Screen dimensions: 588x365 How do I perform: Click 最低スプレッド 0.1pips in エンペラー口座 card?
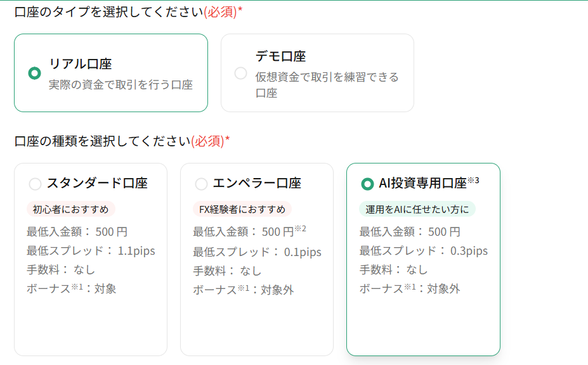point(257,252)
